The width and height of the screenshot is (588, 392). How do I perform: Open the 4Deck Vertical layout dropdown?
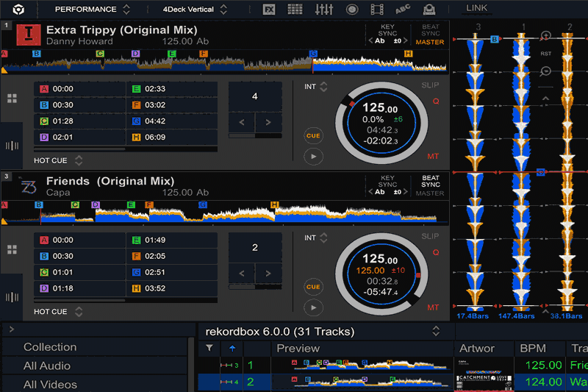(x=195, y=10)
